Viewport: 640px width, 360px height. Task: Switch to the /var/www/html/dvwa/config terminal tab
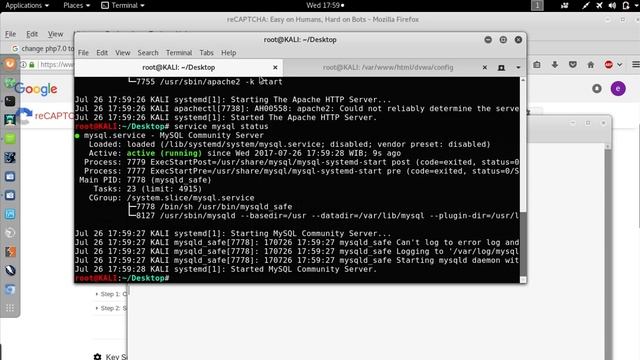pyautogui.click(x=388, y=67)
